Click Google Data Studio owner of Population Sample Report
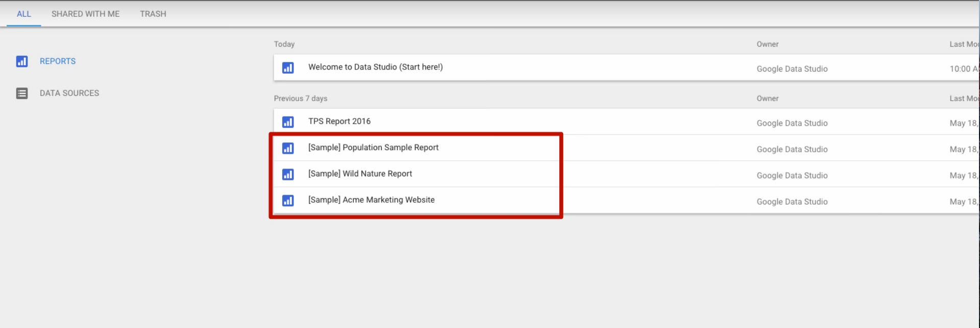This screenshot has width=980, height=328. pos(792,149)
